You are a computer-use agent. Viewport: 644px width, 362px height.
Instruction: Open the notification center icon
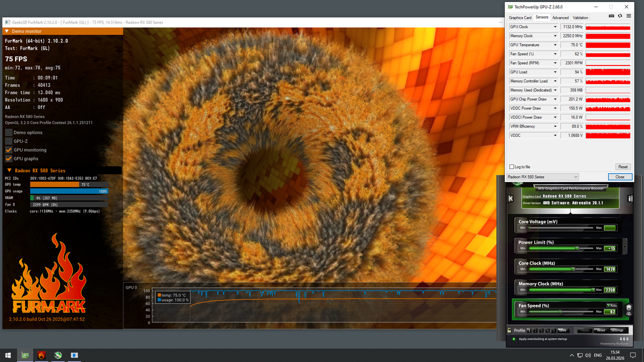632,355
